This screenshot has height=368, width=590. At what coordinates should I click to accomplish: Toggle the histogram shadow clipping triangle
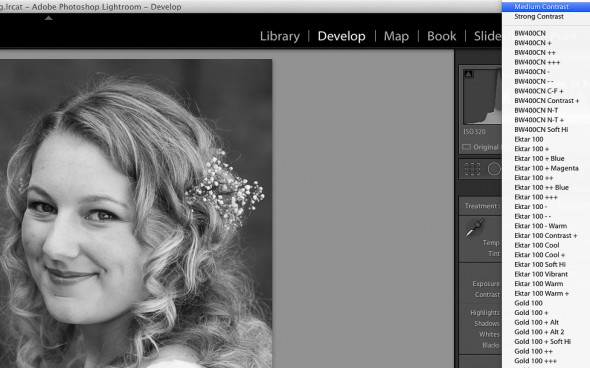pos(468,74)
